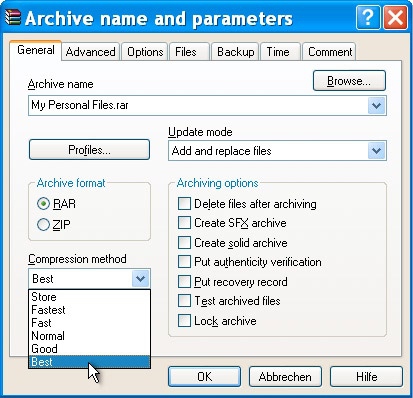The width and height of the screenshot is (413, 398).
Task: Expand the archive name dropdown arrow
Action: click(x=377, y=106)
